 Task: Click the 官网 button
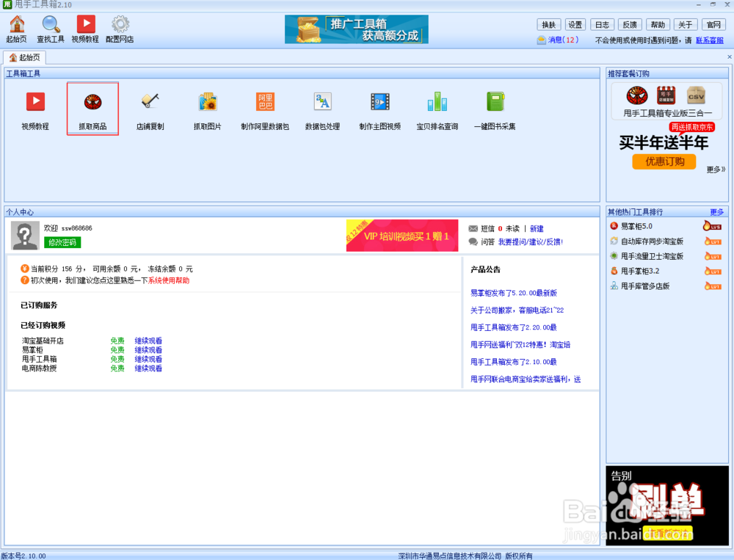coord(714,25)
